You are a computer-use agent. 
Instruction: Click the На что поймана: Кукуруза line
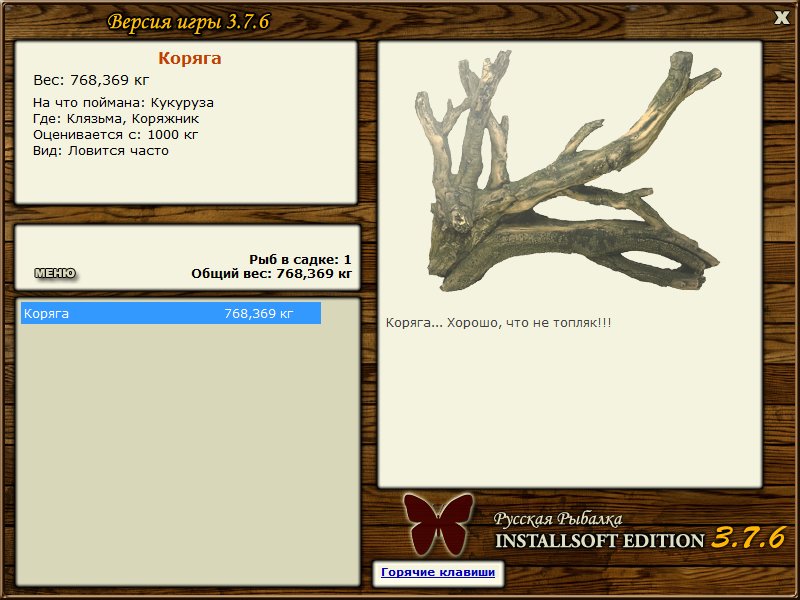coord(123,103)
